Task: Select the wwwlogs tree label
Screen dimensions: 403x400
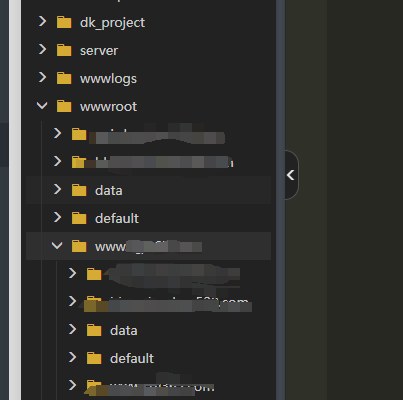Action: [x=108, y=79]
